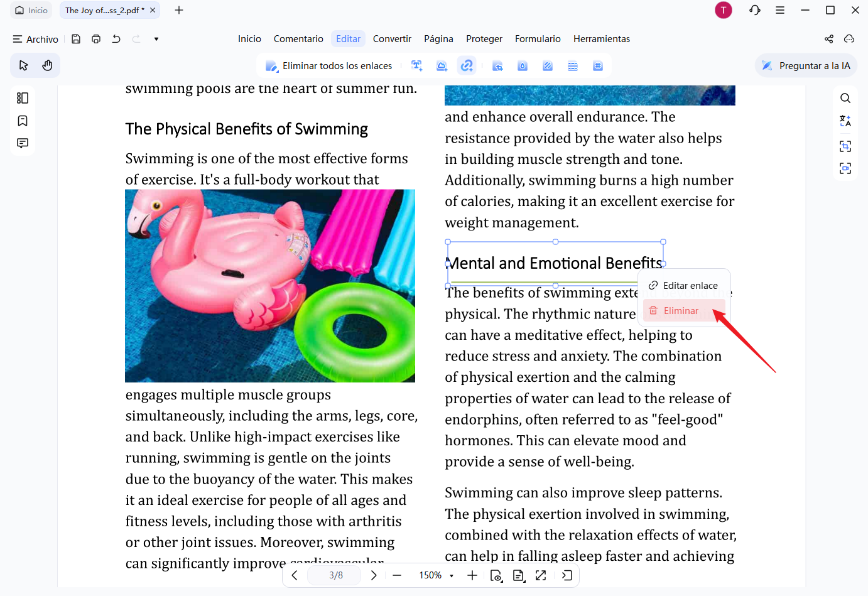Open the search tool on right sidebar
868x596 pixels.
(x=845, y=98)
